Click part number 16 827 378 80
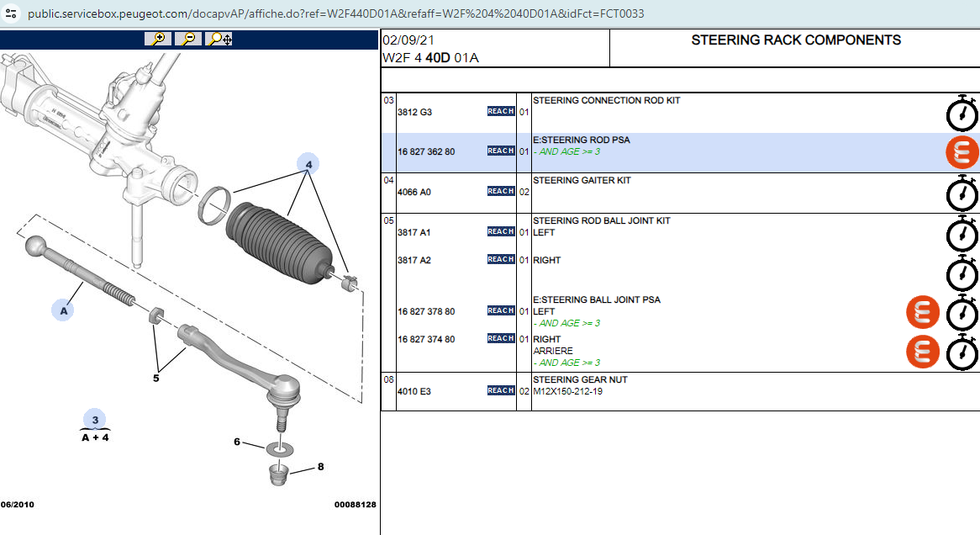980x535 pixels. click(x=426, y=311)
